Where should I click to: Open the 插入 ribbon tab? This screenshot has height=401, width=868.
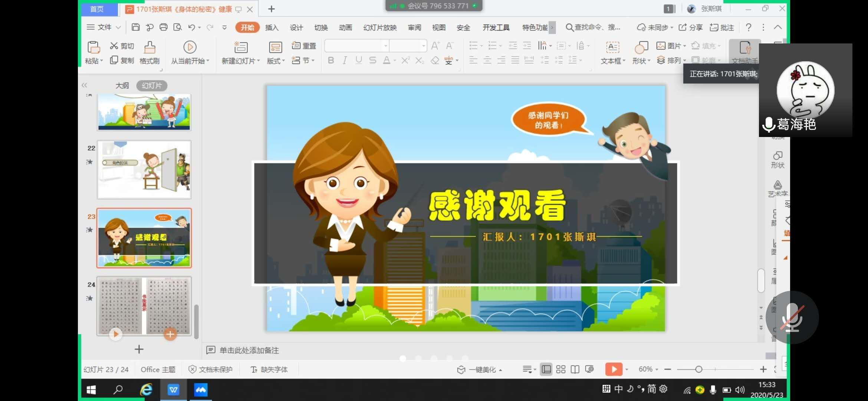tap(272, 27)
